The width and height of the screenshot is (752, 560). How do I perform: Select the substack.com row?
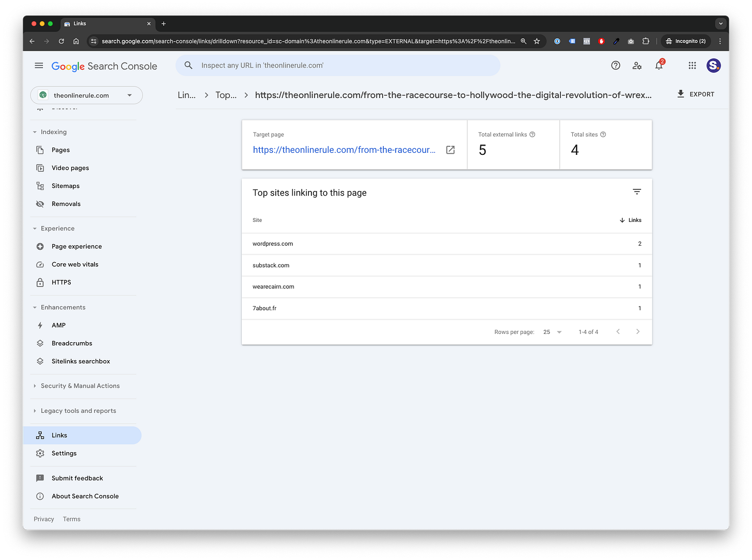coord(447,265)
